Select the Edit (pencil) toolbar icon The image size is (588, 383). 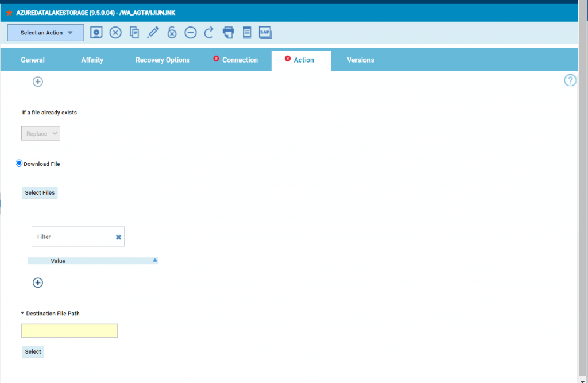pyautogui.click(x=153, y=32)
